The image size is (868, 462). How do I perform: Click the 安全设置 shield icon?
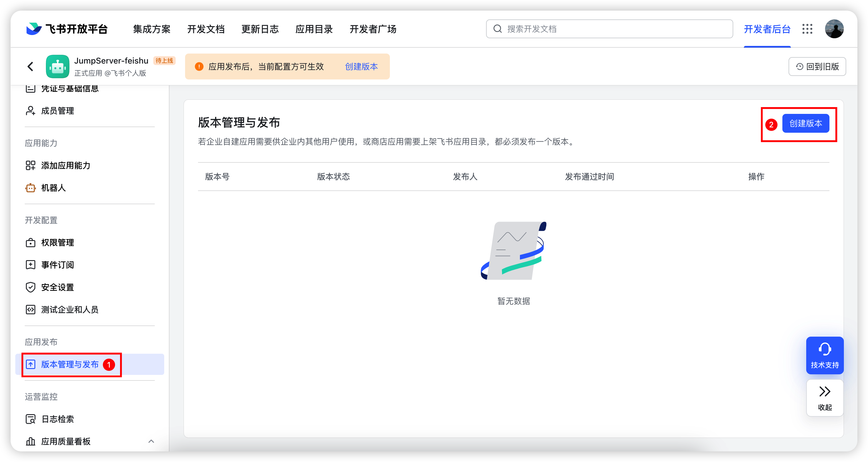30,287
